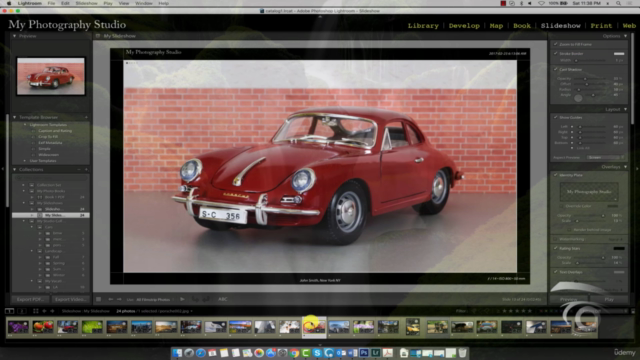
Task: Toggle Identity Plate checkbox
Action: [556, 175]
